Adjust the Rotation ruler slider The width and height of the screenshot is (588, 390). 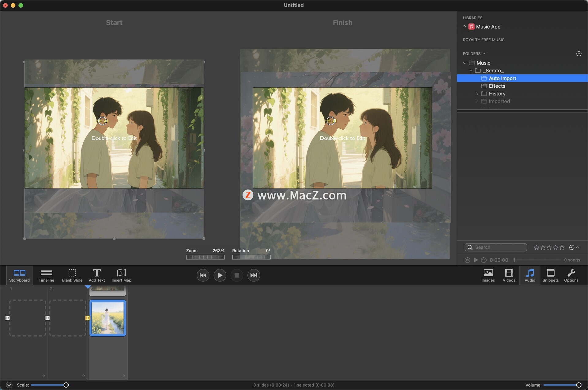click(x=251, y=257)
